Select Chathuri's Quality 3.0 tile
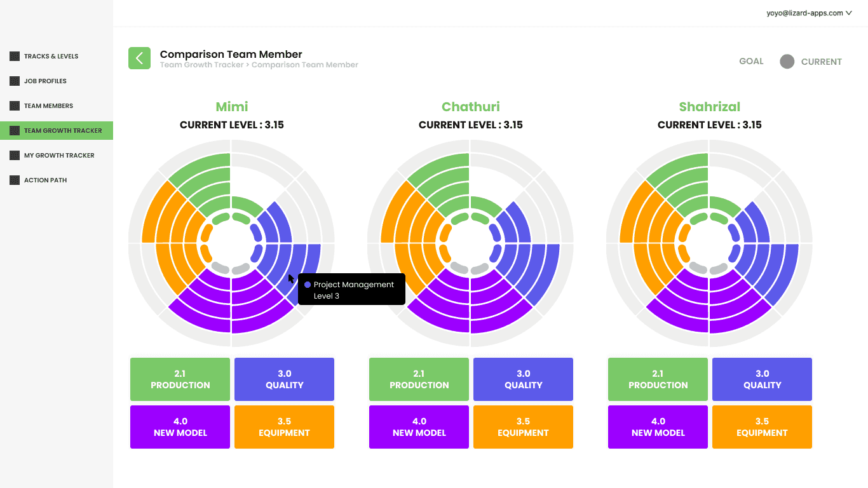868x488 pixels. click(x=523, y=379)
